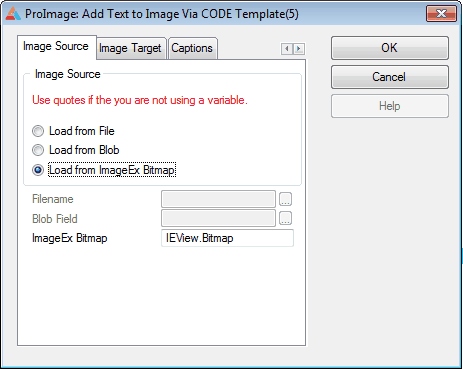463x369 pixels.
Task: Click the Blob Field text field
Action: (x=218, y=218)
